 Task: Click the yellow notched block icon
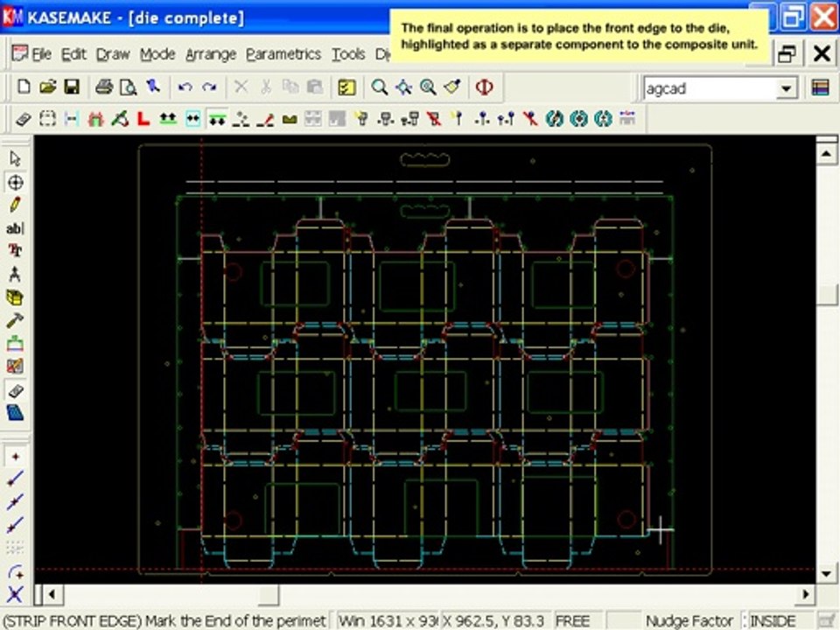[290, 119]
